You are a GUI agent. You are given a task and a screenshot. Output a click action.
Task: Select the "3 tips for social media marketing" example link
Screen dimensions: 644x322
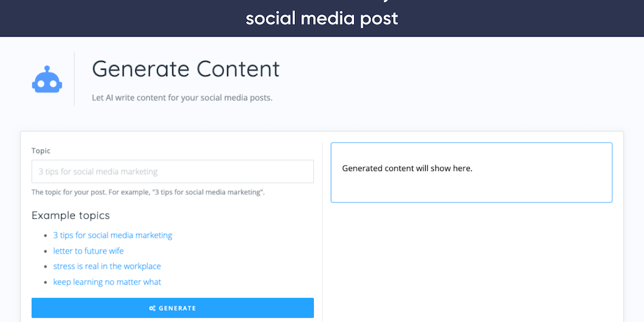113,235
